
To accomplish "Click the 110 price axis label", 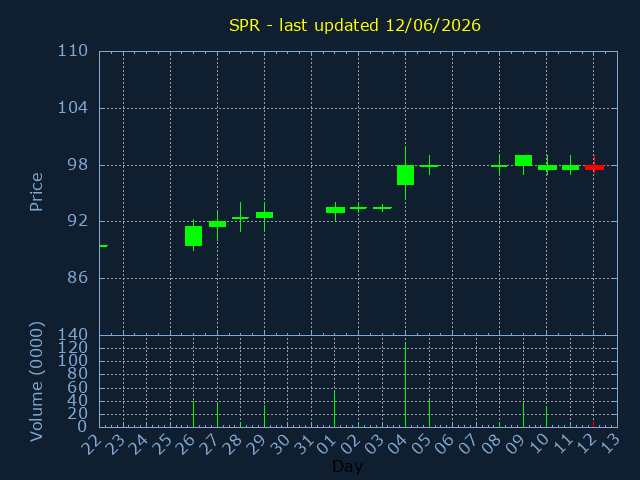I will click(x=73, y=51).
